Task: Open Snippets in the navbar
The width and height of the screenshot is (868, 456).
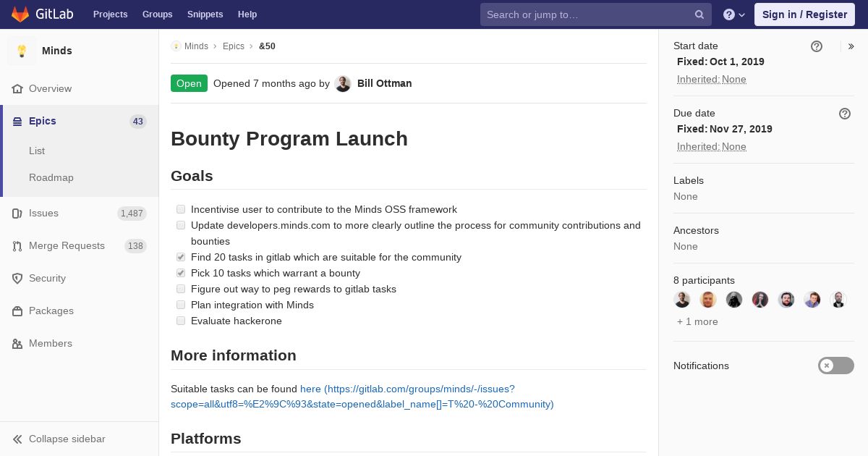Action: point(205,14)
